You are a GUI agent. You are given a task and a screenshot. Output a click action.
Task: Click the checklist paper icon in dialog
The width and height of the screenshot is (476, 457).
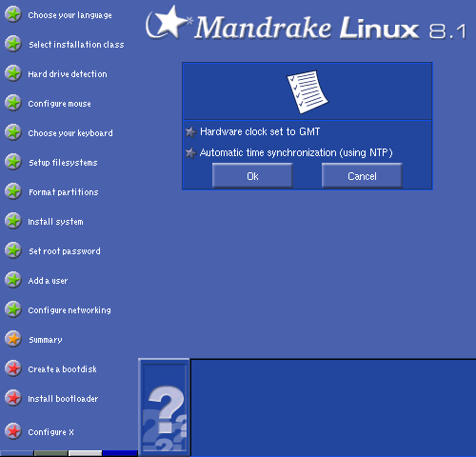coord(307,91)
